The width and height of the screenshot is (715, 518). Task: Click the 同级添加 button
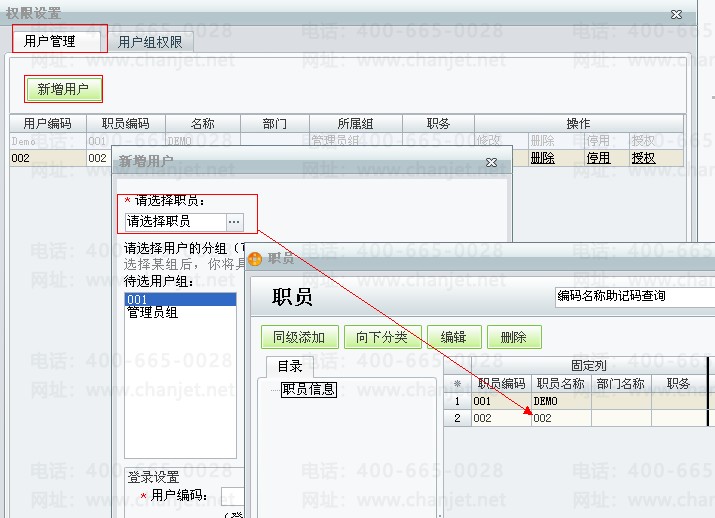coord(300,337)
